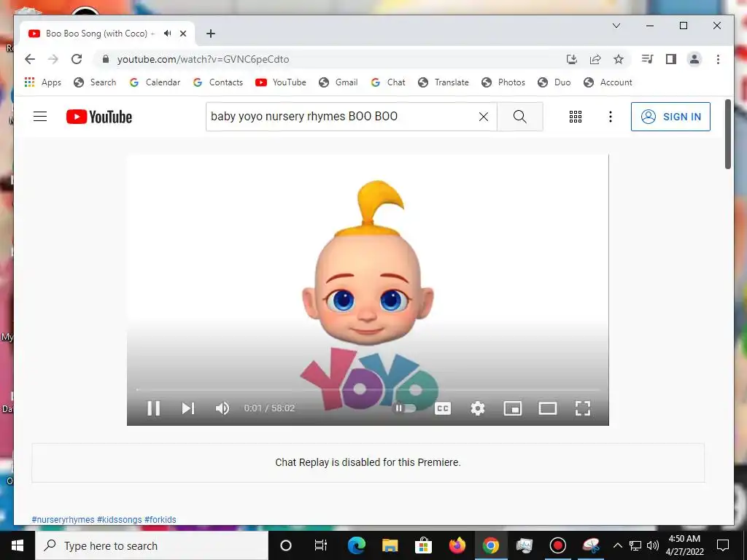Open the Chat bookmark
This screenshot has height=560, width=747.
click(x=388, y=82)
